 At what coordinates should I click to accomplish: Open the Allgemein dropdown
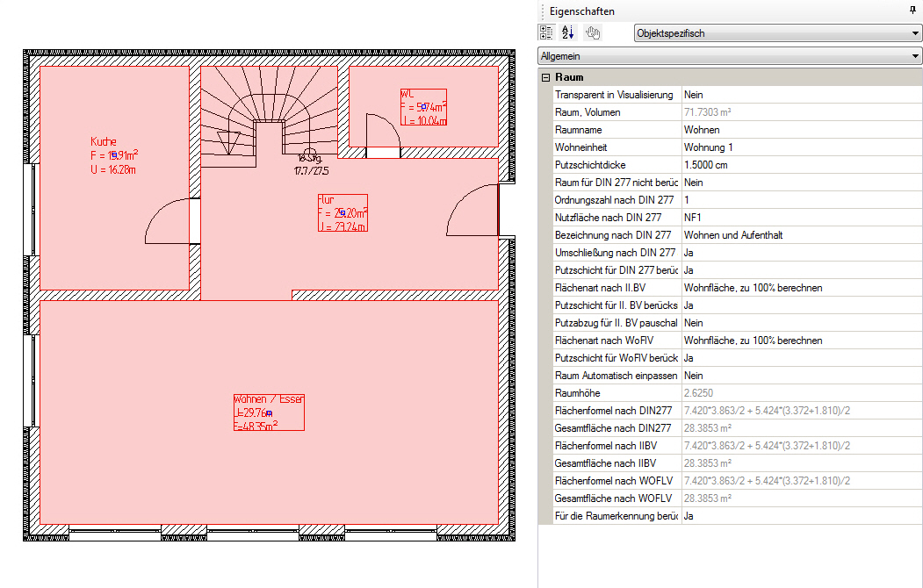(x=730, y=56)
